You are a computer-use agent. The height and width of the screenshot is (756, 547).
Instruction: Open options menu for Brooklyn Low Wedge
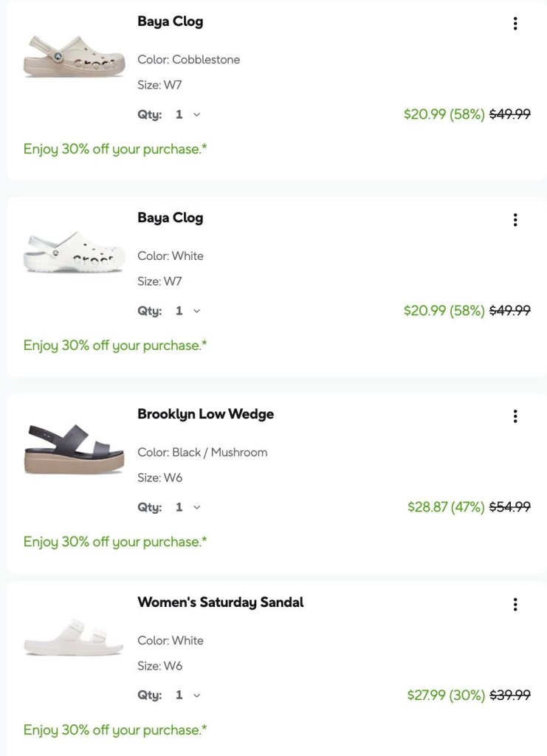click(515, 416)
